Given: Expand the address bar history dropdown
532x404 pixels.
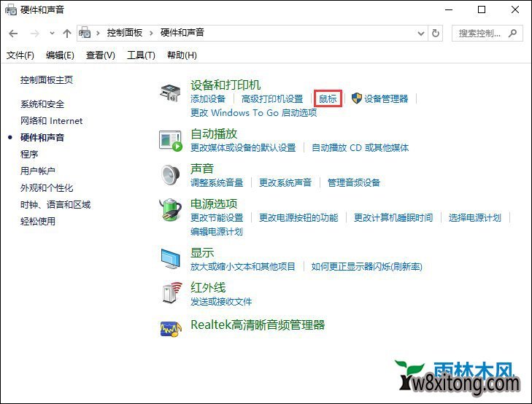Looking at the screenshot, I should 420,33.
